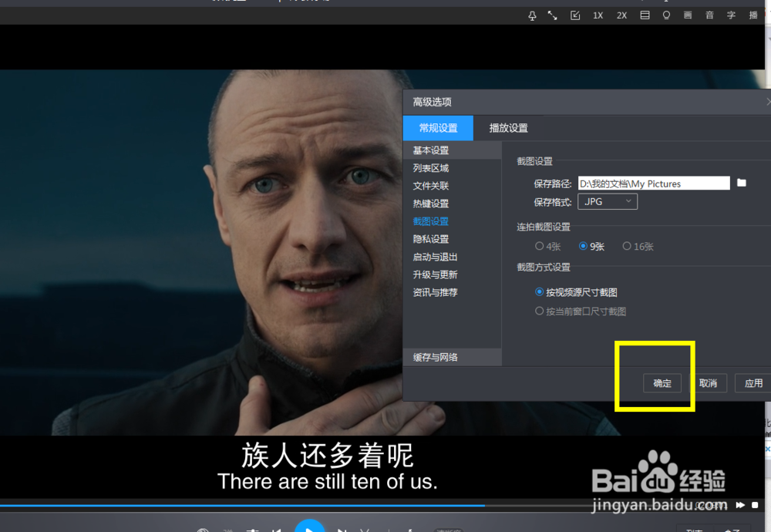Click the light bulb icon in toolbar
Viewport: 771px width, 532px height.
(666, 15)
